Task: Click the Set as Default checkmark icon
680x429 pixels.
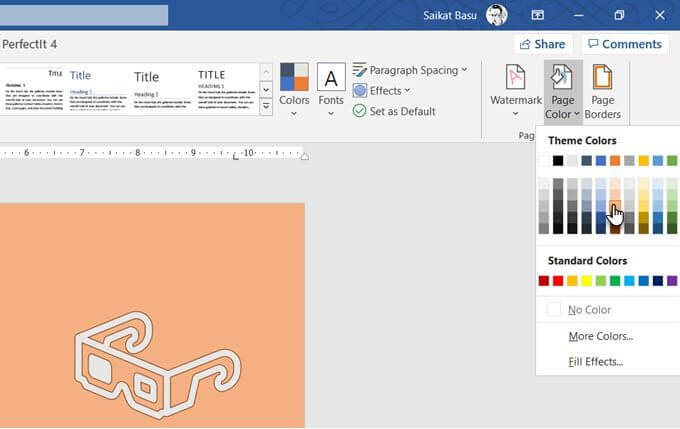Action: tap(359, 111)
